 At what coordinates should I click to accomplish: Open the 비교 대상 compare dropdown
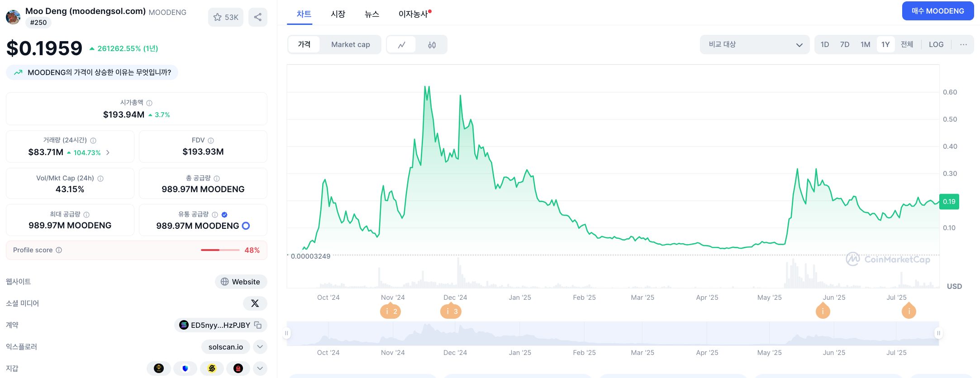point(755,44)
